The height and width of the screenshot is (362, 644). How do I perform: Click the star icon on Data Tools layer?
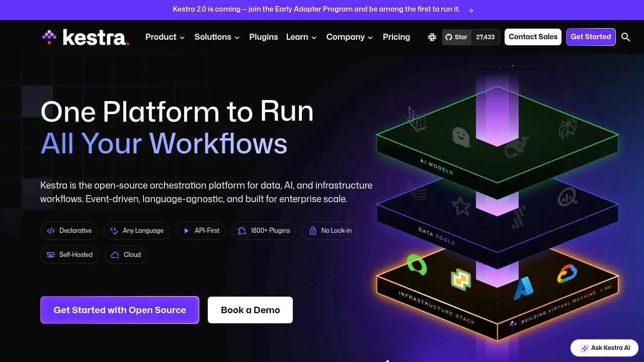pos(460,206)
